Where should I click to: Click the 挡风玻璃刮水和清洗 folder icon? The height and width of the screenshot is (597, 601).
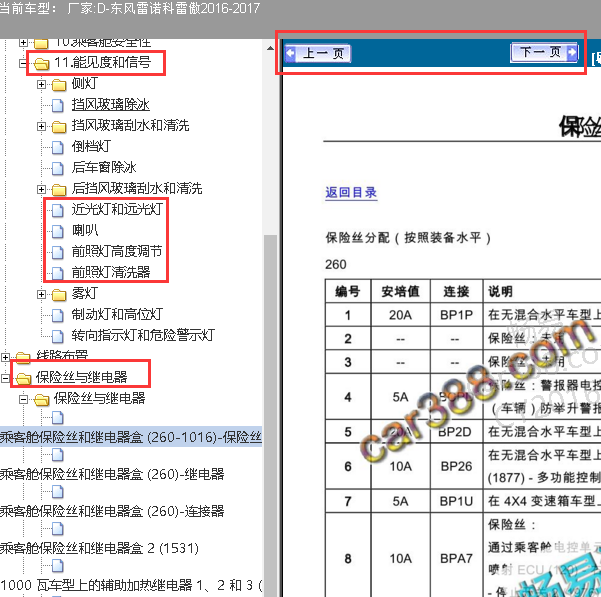[59, 126]
